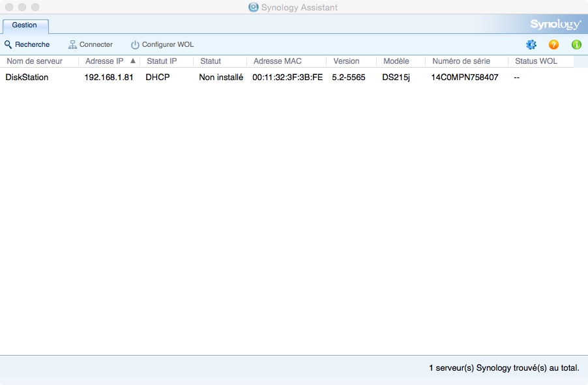
Task: Click the IP address 192.168.1.81
Action: [x=109, y=78]
